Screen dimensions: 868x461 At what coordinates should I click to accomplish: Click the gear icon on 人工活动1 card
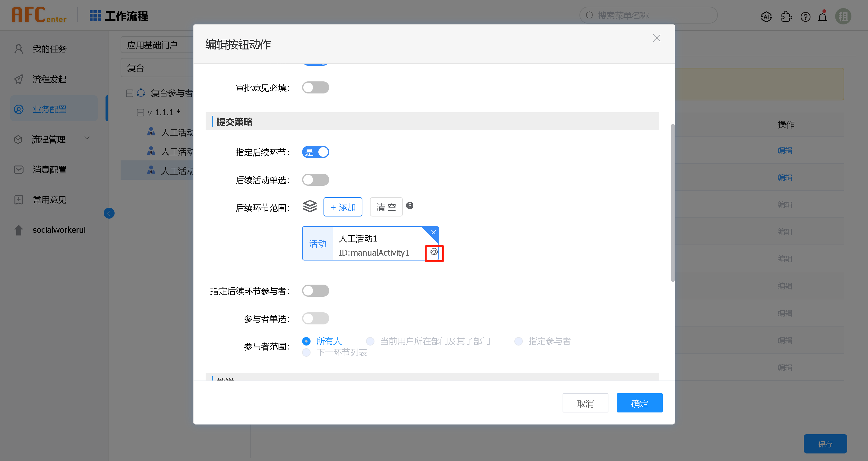coord(434,252)
